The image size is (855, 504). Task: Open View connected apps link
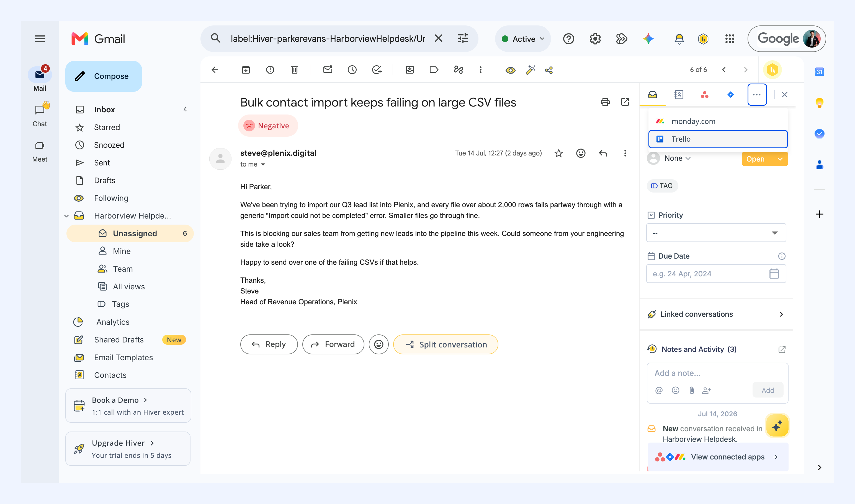point(718,457)
